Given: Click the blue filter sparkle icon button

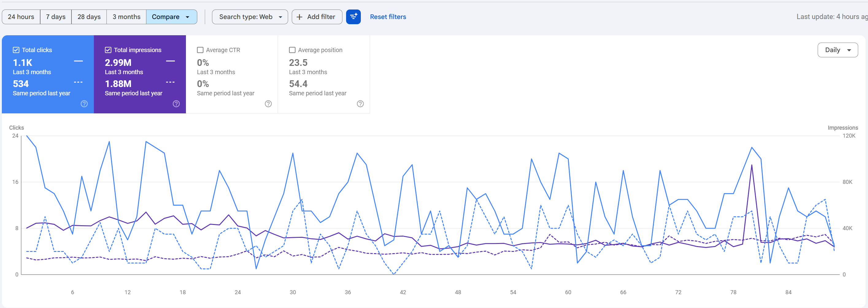Looking at the screenshot, I should pyautogui.click(x=353, y=17).
